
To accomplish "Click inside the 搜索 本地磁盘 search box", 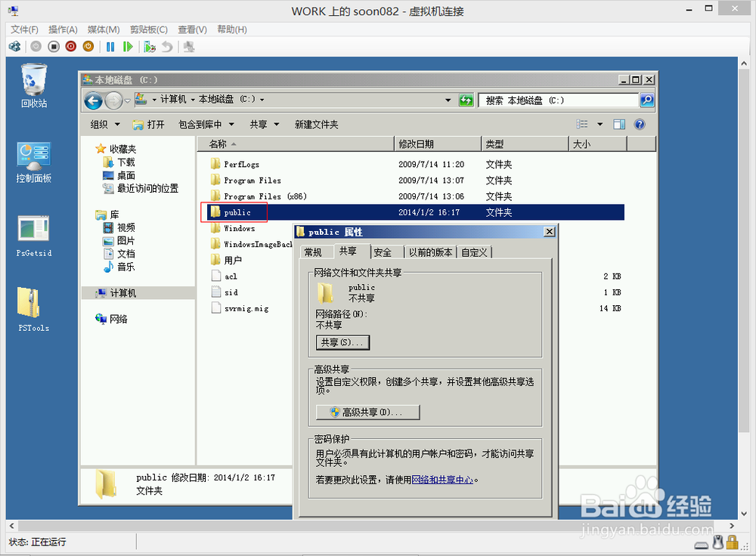I will tap(559, 100).
